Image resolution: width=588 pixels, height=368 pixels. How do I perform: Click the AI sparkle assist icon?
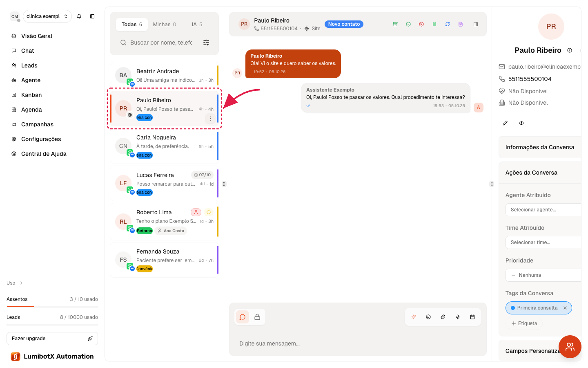tap(414, 317)
